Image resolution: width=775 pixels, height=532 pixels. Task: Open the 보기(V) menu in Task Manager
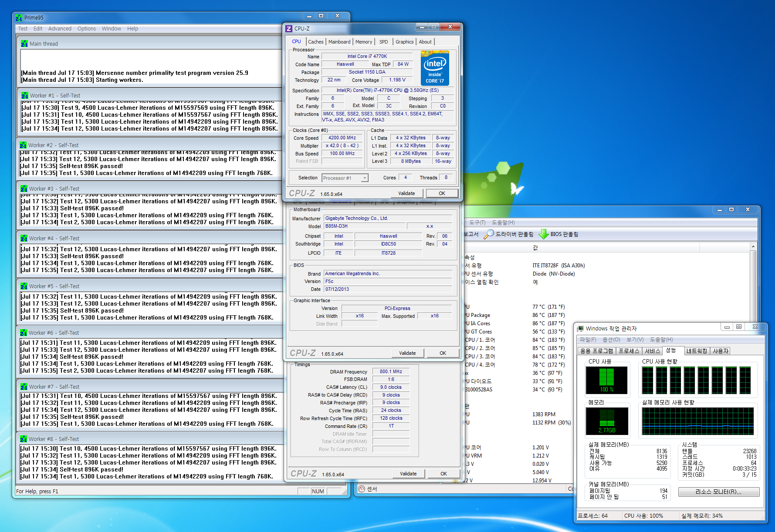[x=635, y=340]
